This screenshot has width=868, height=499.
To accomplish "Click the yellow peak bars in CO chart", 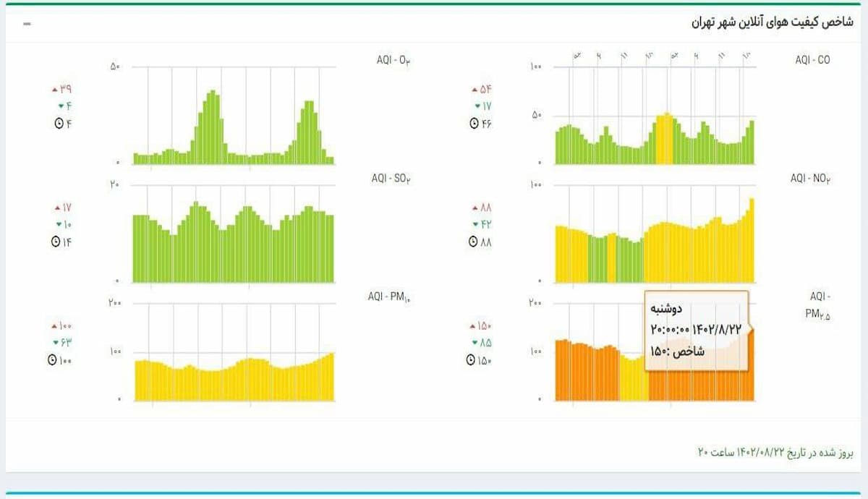I will point(665,139).
